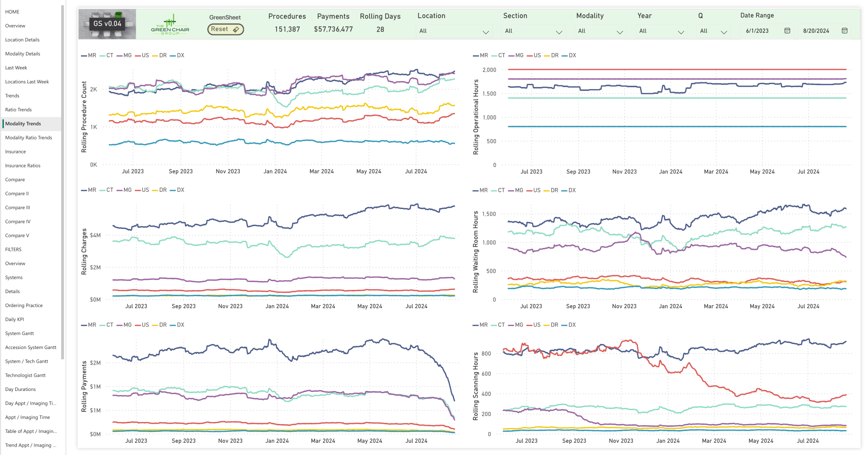This screenshot has width=868, height=455.
Task: Navigate to System Gantt page
Action: pos(20,333)
